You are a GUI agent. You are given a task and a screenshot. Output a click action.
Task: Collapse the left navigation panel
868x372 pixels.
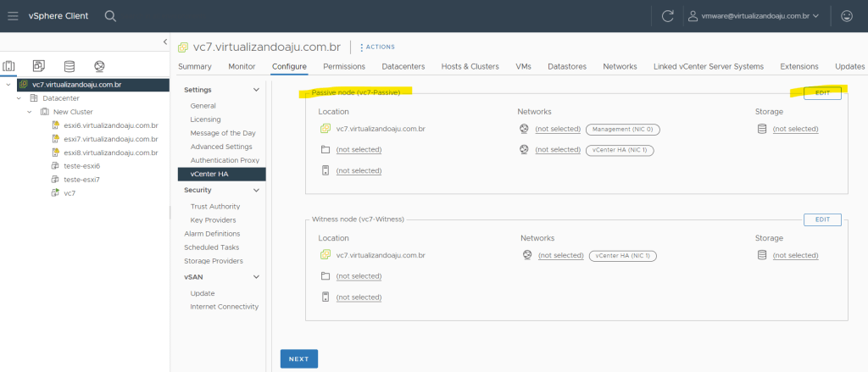[164, 42]
